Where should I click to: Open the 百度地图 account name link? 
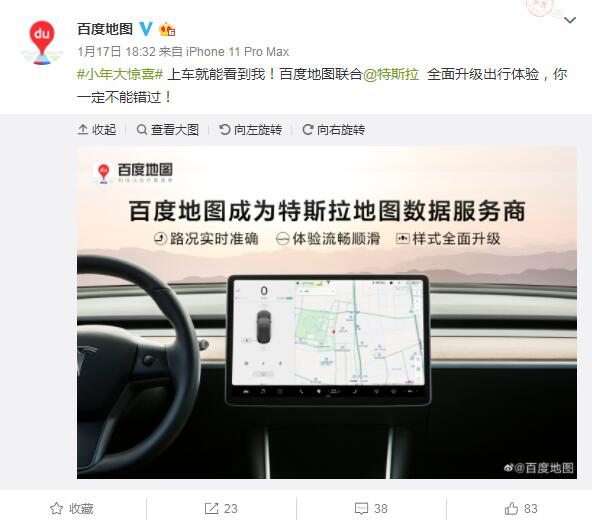105,29
